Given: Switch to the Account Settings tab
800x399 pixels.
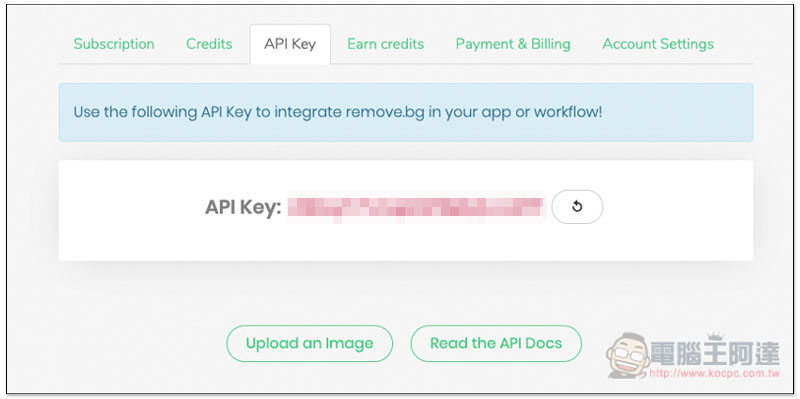Looking at the screenshot, I should click(658, 44).
